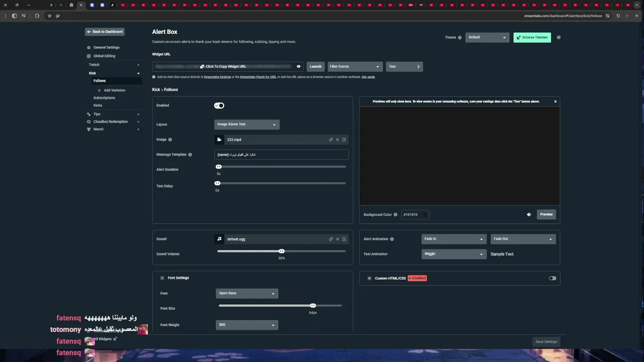Image resolution: width=644 pixels, height=362 pixels.
Task: Open the Font Weight 800 dropdown
Action: (x=247, y=325)
